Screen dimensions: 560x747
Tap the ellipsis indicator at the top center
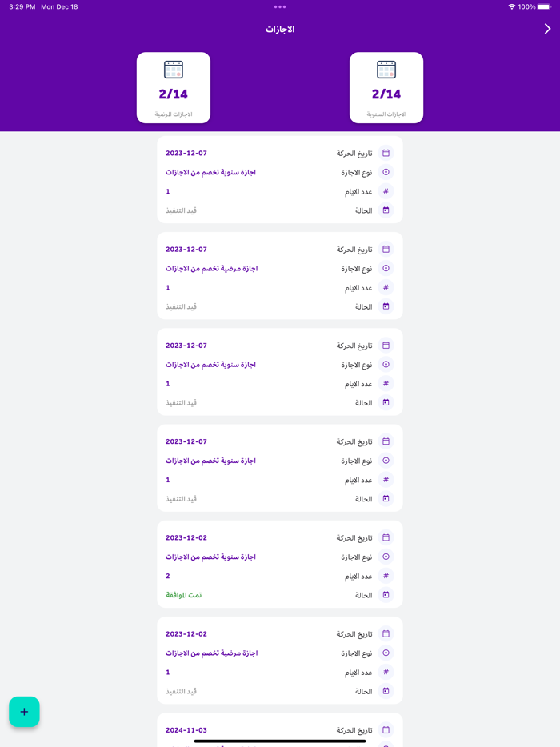tap(280, 7)
